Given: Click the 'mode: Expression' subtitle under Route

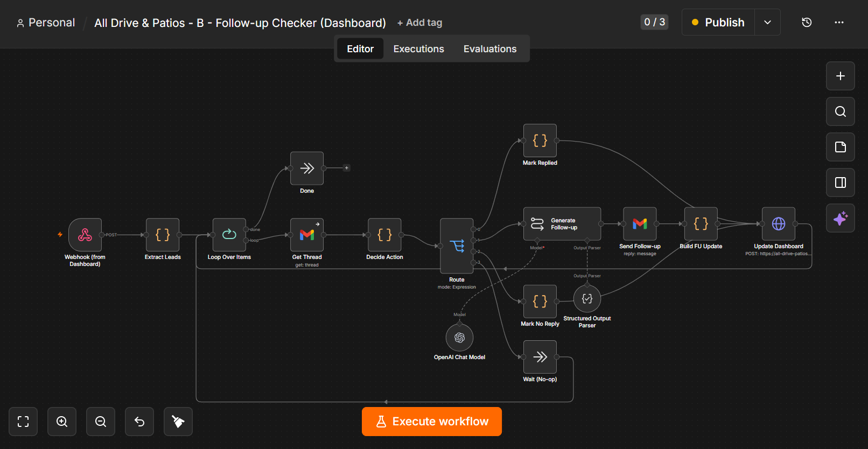Looking at the screenshot, I should (457, 287).
